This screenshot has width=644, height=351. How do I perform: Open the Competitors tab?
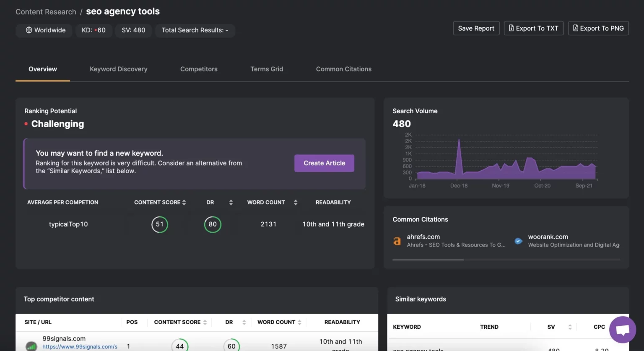point(199,69)
